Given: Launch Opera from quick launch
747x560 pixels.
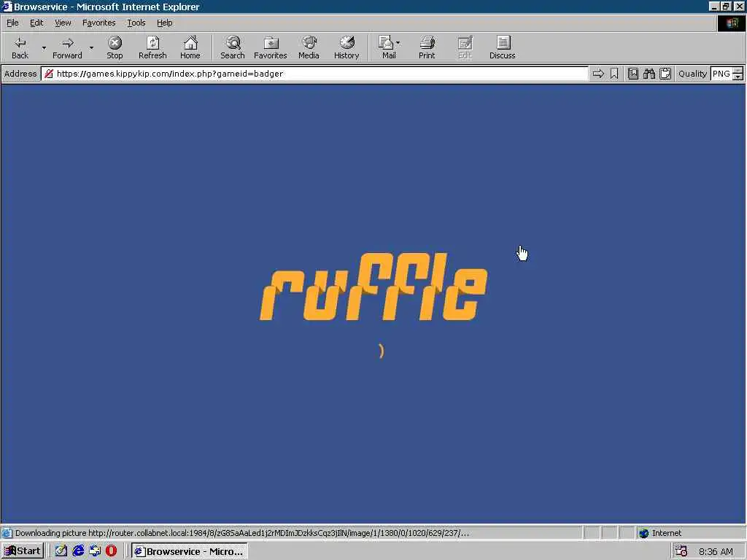Looking at the screenshot, I should click(x=111, y=551).
